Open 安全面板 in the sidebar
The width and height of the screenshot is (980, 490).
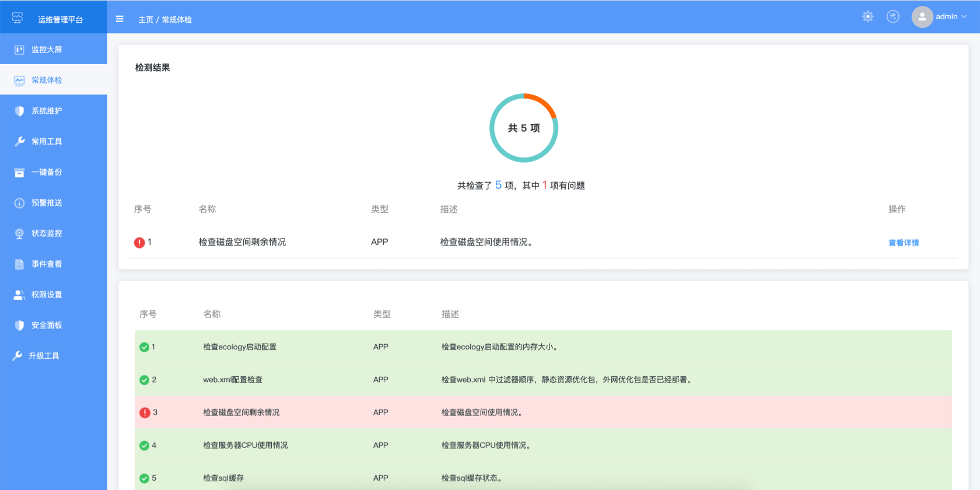tap(54, 325)
